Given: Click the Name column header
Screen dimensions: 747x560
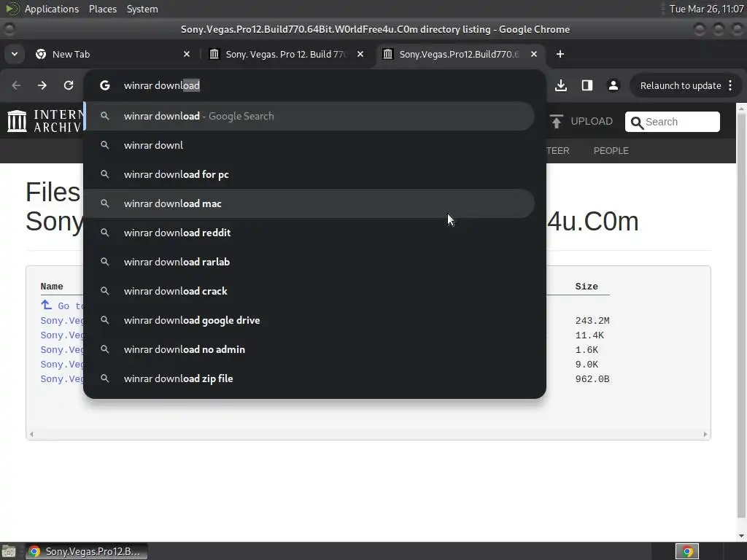Looking at the screenshot, I should [x=52, y=286].
